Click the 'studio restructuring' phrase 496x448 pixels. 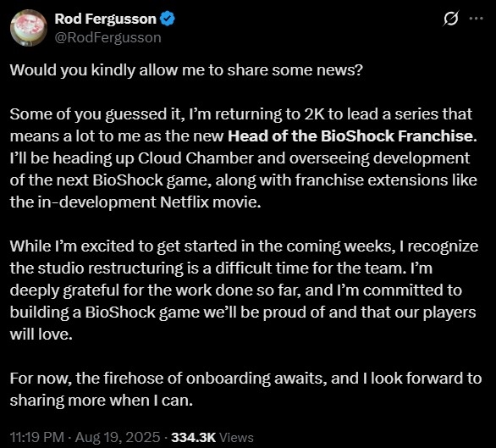pyautogui.click(x=111, y=268)
